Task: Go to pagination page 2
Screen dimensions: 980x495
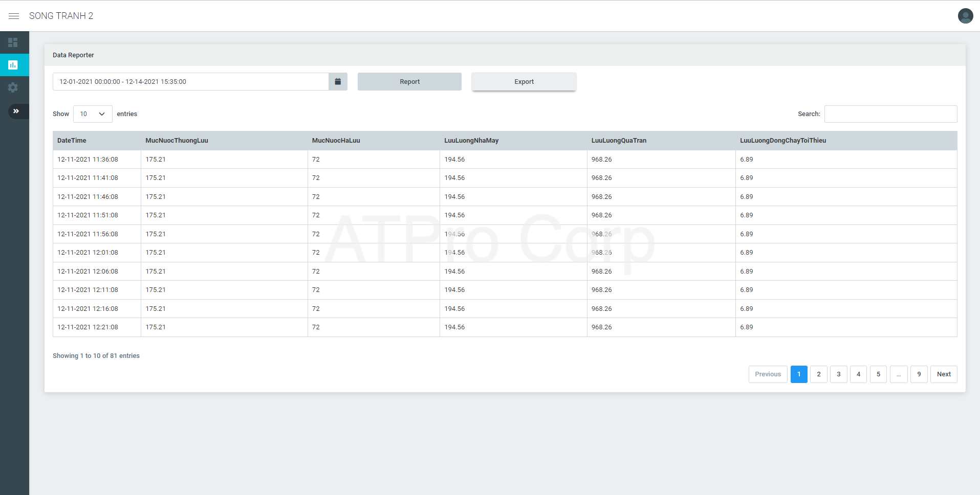Action: [x=818, y=374]
